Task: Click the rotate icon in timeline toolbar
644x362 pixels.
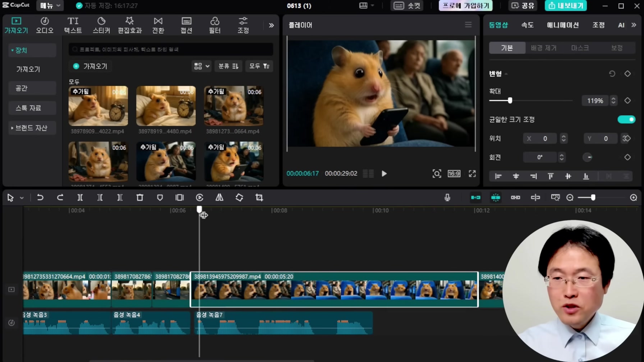Action: click(x=239, y=197)
